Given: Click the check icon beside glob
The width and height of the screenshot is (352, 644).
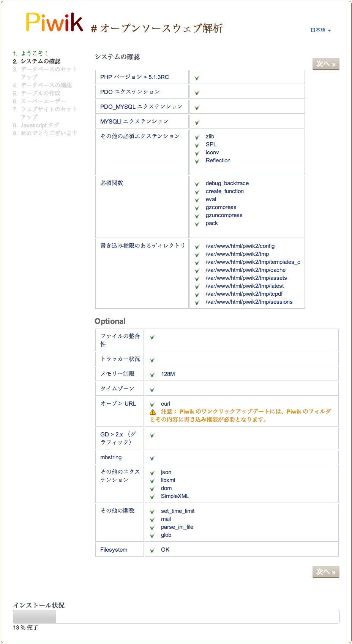Looking at the screenshot, I should (x=152, y=536).
